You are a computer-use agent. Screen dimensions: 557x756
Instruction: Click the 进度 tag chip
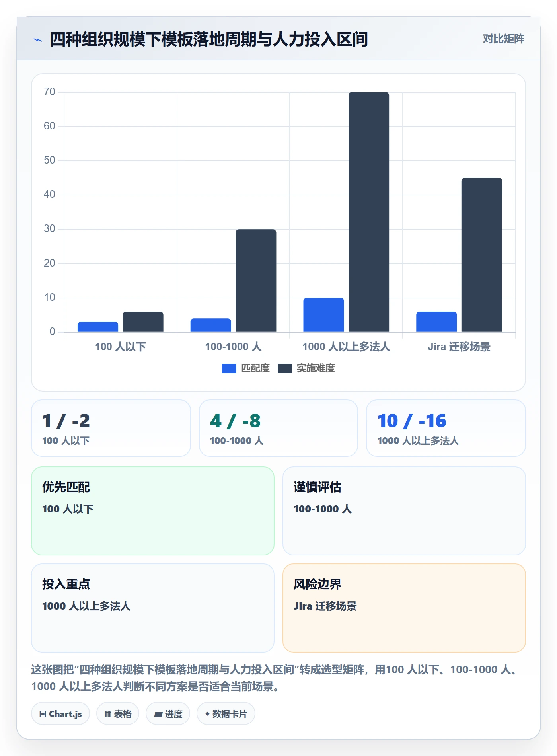[x=168, y=714]
